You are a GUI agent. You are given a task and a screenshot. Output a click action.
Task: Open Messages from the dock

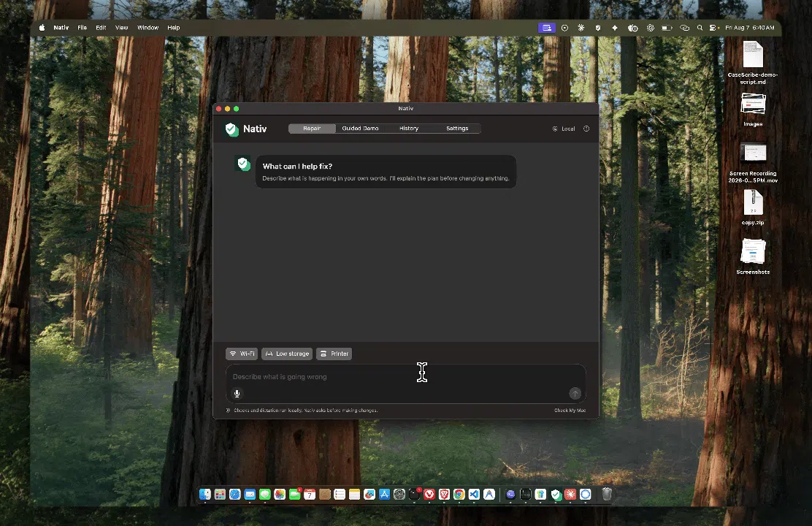pos(265,495)
